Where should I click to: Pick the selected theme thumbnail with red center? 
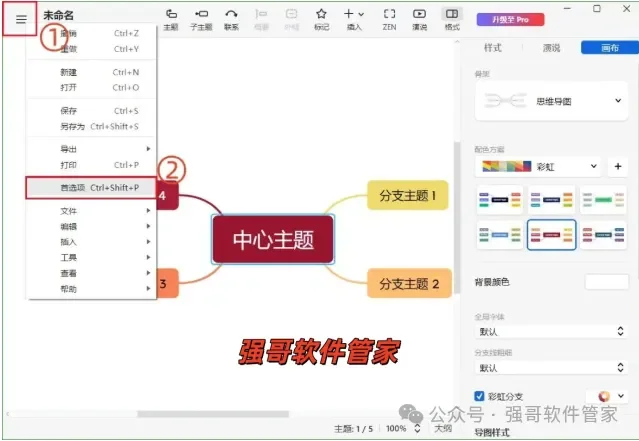(x=551, y=235)
